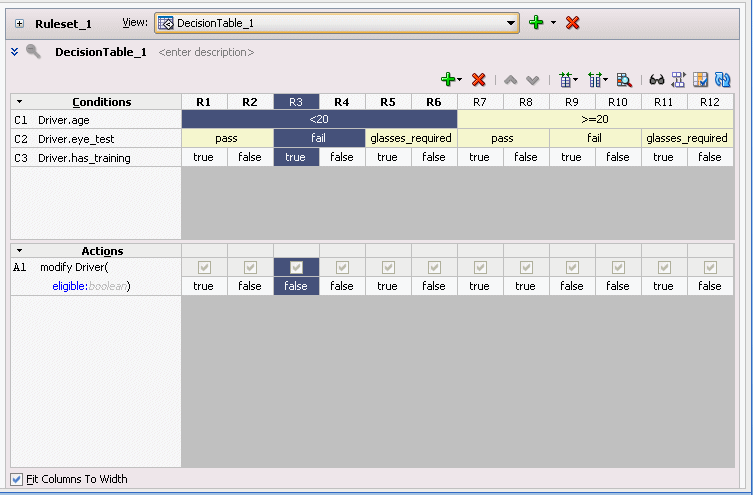The width and height of the screenshot is (753, 495).
Task: Toggle the R1 action checkbox
Action: 204,267
